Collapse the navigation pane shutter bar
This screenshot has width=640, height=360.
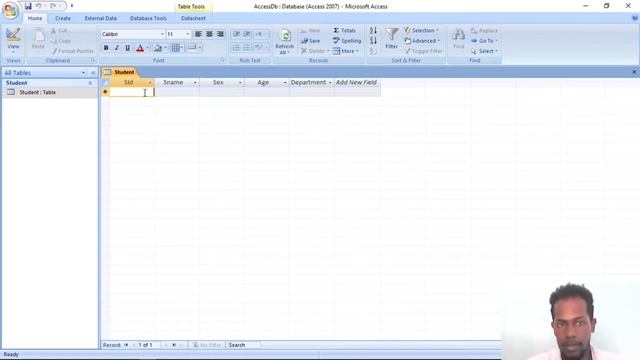coord(93,73)
